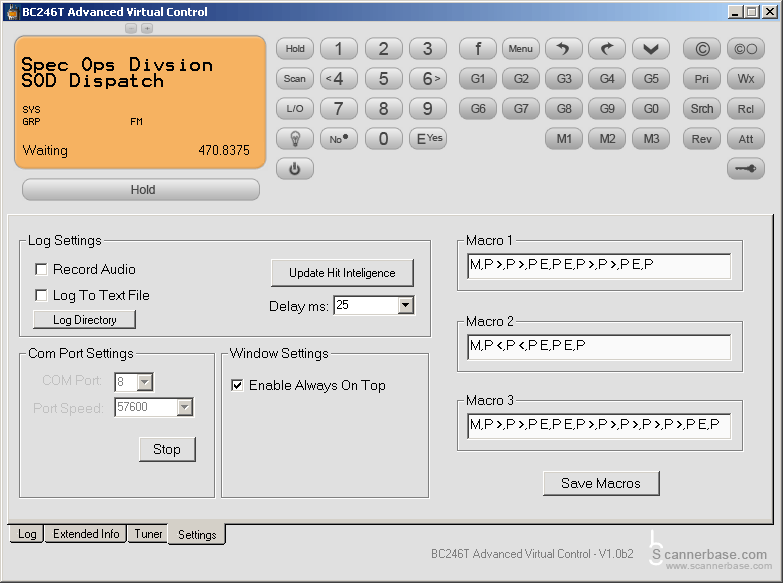This screenshot has width=783, height=583.
Task: Switch to the Log tab
Action: click(27, 534)
